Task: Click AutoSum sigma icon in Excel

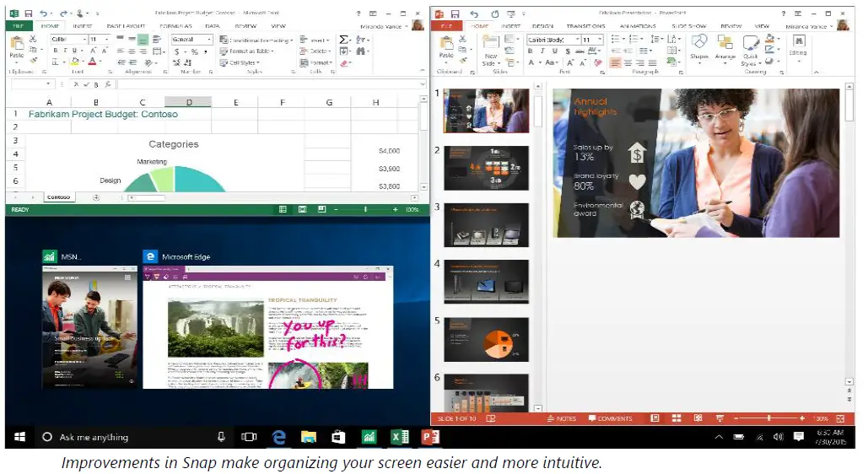Action: [344, 40]
